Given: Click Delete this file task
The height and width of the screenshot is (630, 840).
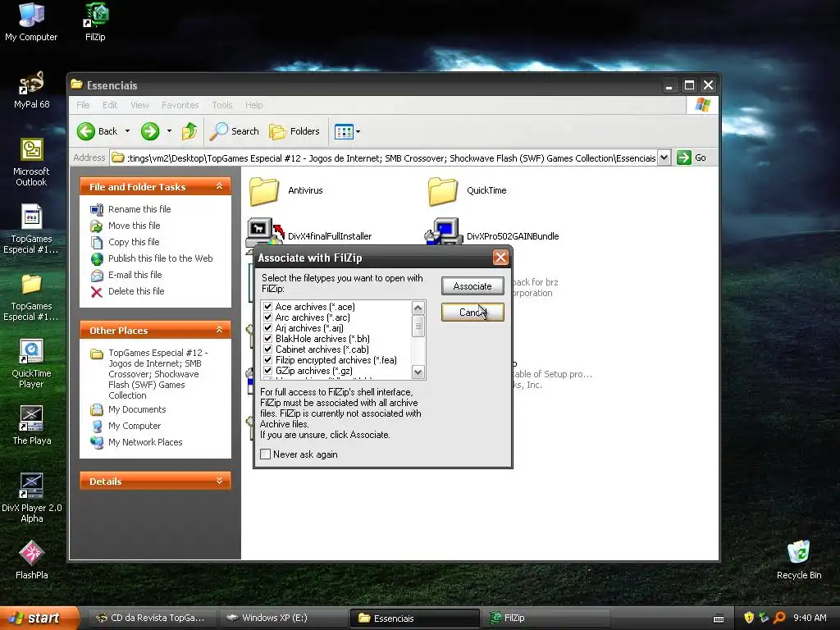Looking at the screenshot, I should pyautogui.click(x=136, y=291).
